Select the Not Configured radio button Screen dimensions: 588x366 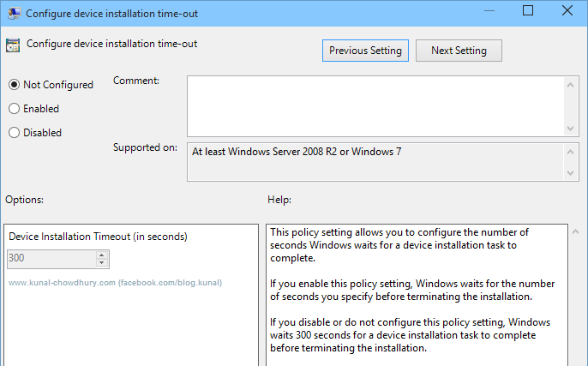click(14, 85)
